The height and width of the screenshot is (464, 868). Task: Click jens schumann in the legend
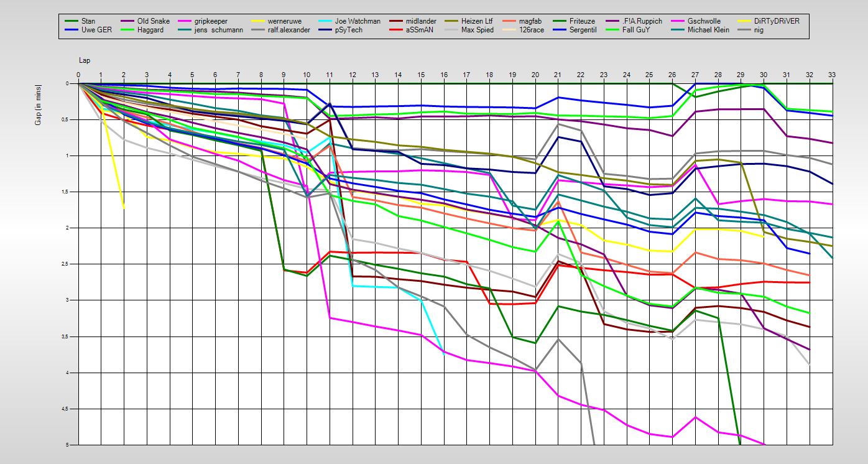click(218, 30)
